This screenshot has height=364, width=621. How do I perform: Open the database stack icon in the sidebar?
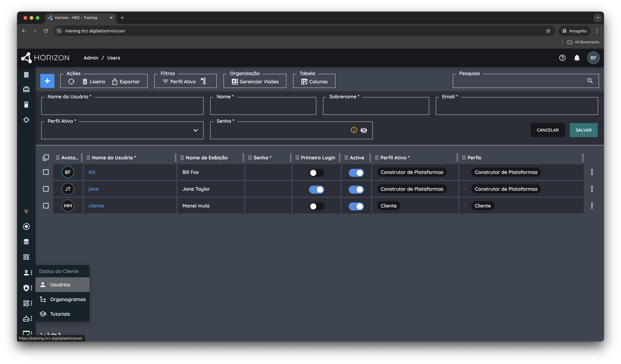click(x=26, y=242)
